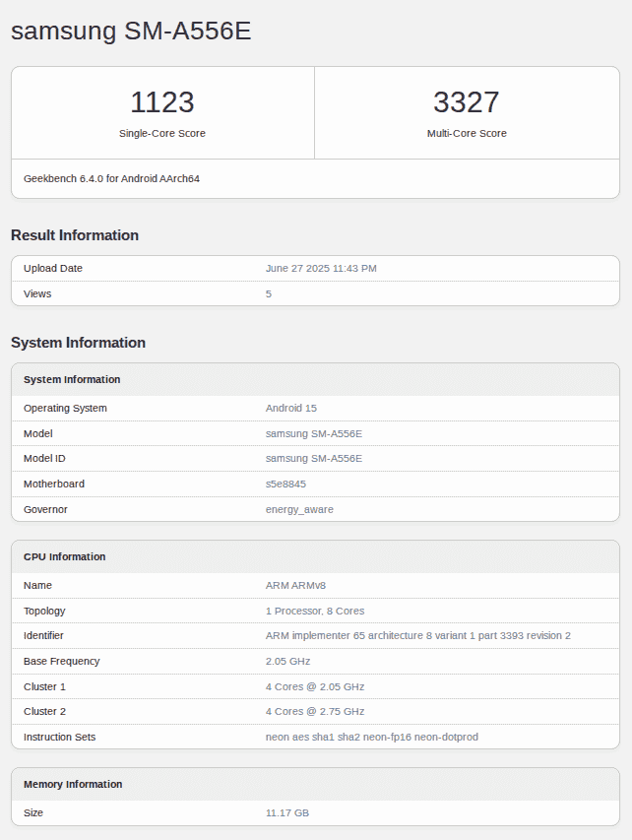632x840 pixels.
Task: Click the Base Frequency row label
Action: click(x=61, y=662)
